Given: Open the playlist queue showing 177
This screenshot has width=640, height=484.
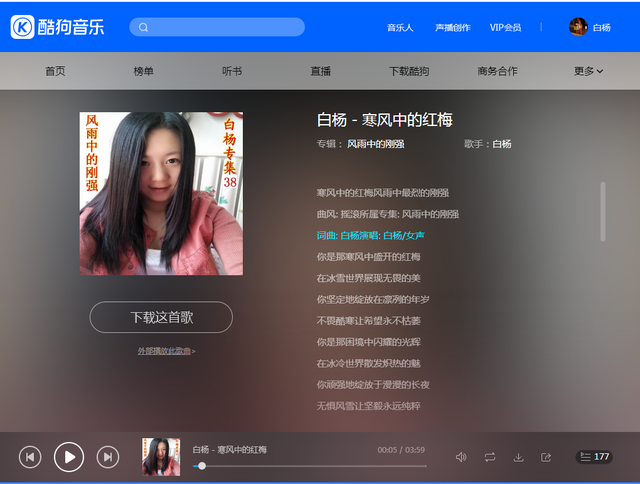Looking at the screenshot, I should [594, 457].
